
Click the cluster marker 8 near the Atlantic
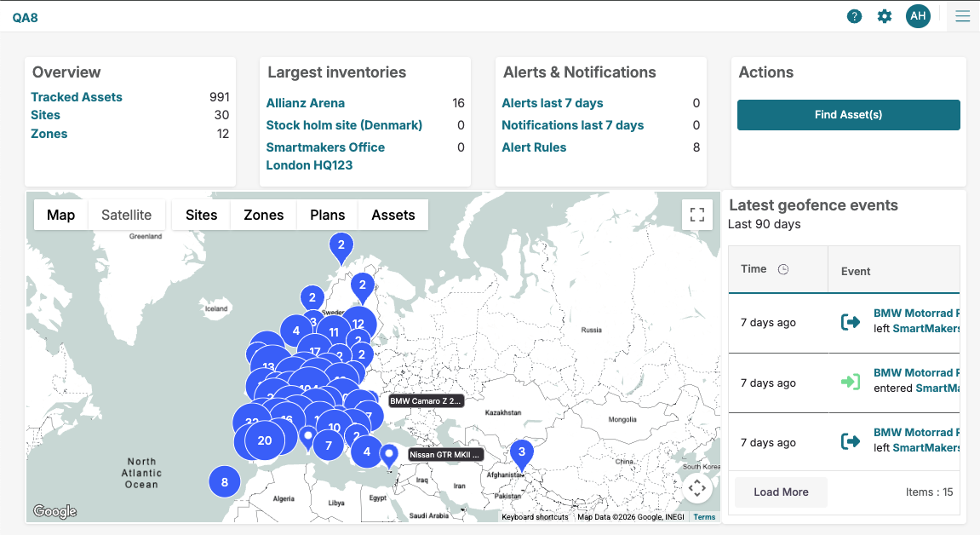pos(225,482)
